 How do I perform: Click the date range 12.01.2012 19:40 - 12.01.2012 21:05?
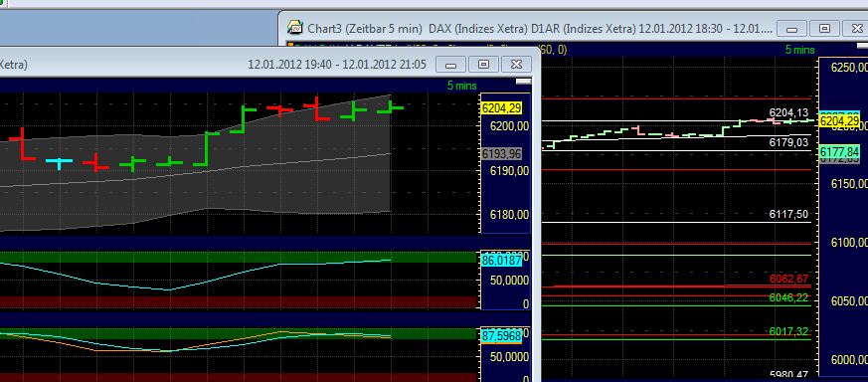[337, 65]
